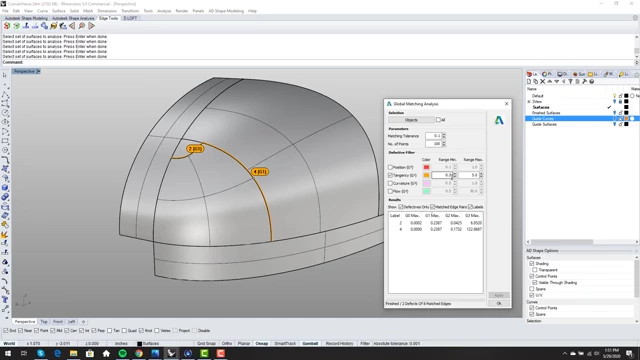Click the move layer down arrow icon
The image size is (640, 360).
(x=556, y=82)
